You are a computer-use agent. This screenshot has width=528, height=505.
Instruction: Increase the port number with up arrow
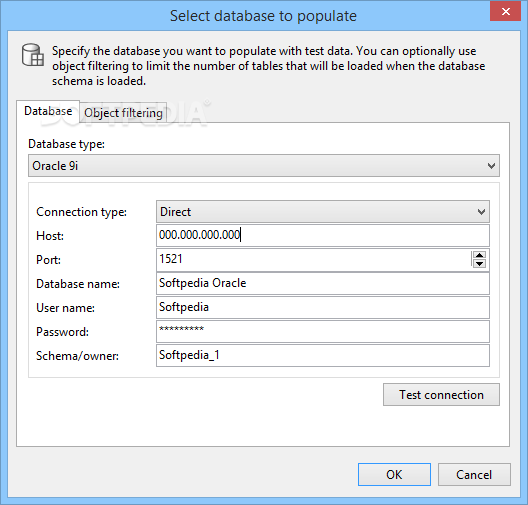479,255
